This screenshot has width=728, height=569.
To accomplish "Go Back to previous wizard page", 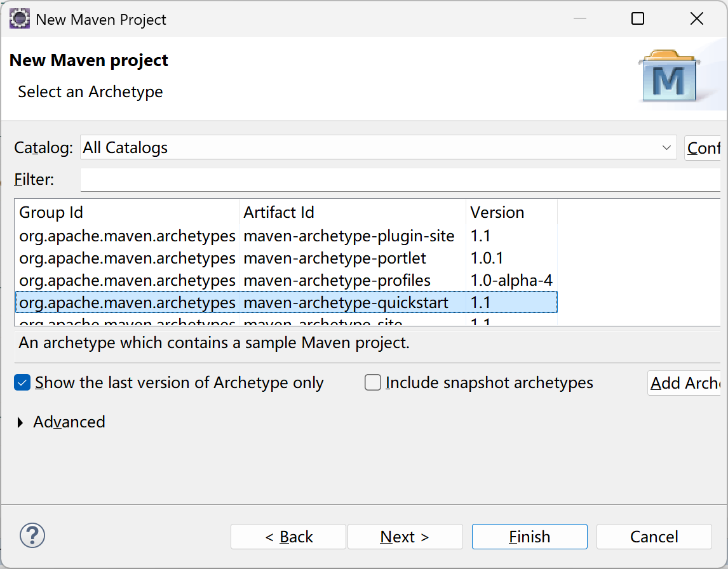I will [288, 537].
